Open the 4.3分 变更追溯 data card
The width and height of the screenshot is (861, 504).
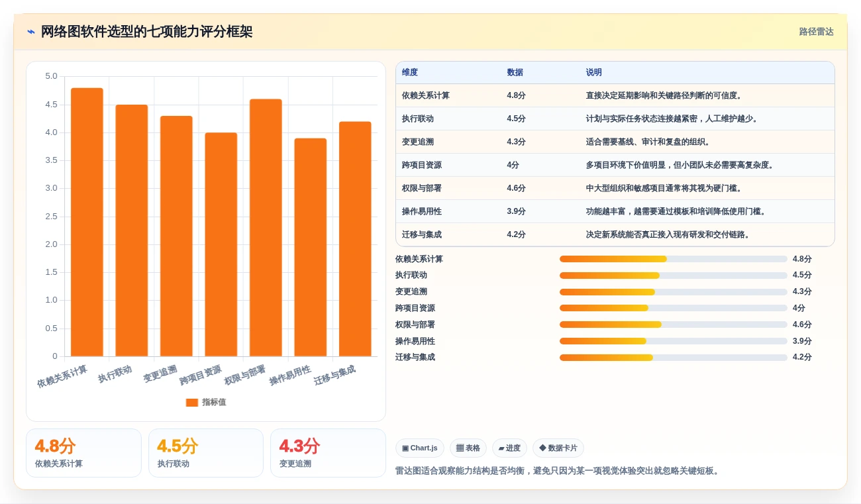coord(328,453)
